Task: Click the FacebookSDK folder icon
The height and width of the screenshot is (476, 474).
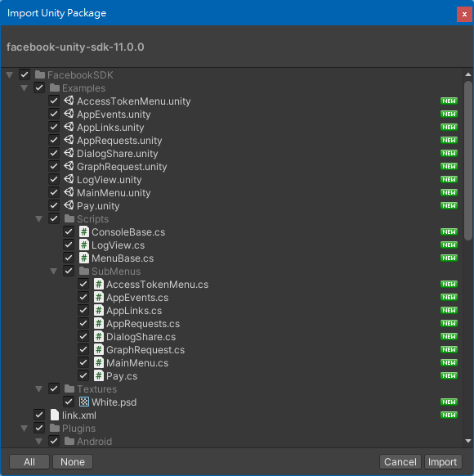Action: tap(40, 74)
